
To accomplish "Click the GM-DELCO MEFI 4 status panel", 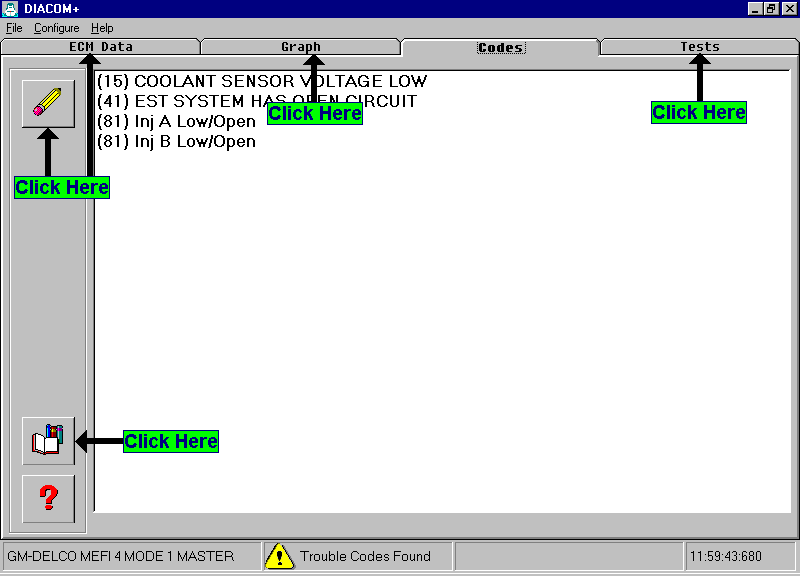I will [121, 557].
